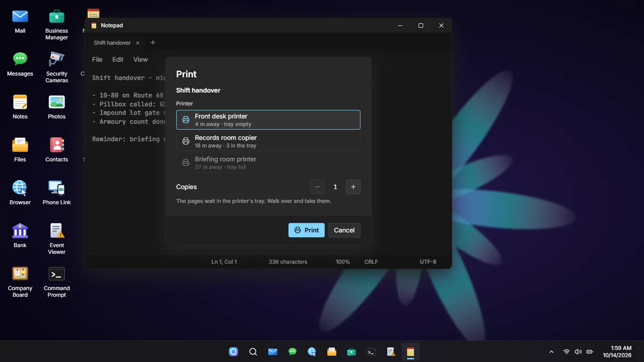The image size is (644, 362).
Task: Select the Notepad icon in the taskbar
Action: point(411,352)
